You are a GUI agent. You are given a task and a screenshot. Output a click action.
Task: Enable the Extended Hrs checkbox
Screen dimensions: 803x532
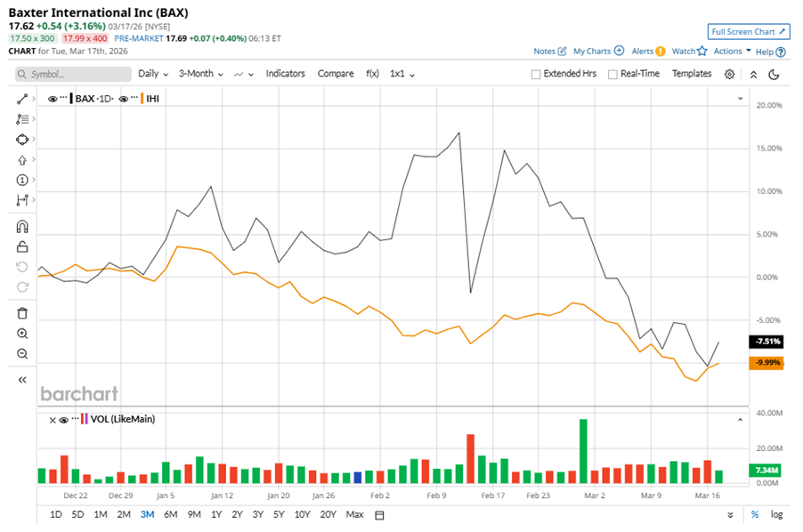pyautogui.click(x=536, y=75)
